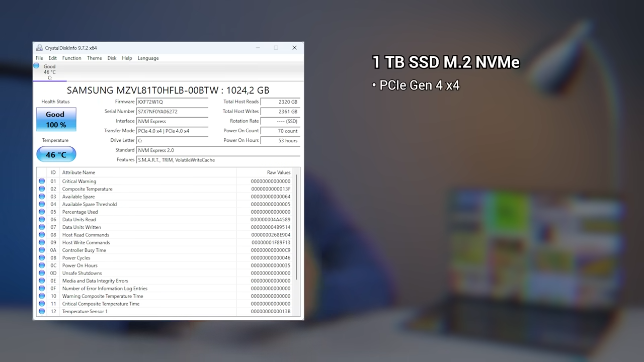Select the Power Cycles attribute name
Viewport: 644px width, 362px height.
pyautogui.click(x=76, y=258)
